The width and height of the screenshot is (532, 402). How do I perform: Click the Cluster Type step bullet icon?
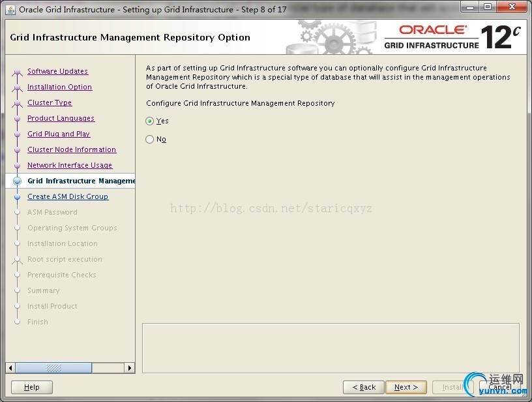coord(18,103)
